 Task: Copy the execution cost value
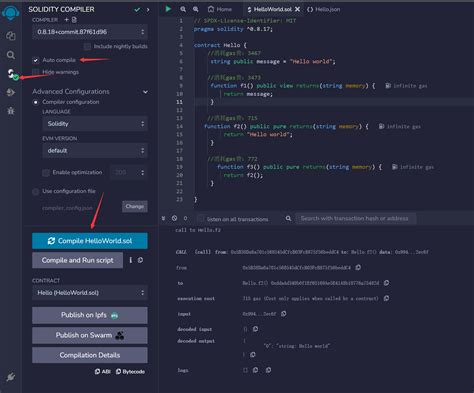click(386, 298)
